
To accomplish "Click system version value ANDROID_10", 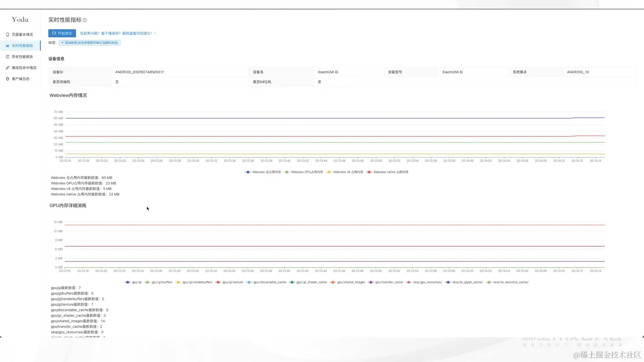I will (x=578, y=72).
